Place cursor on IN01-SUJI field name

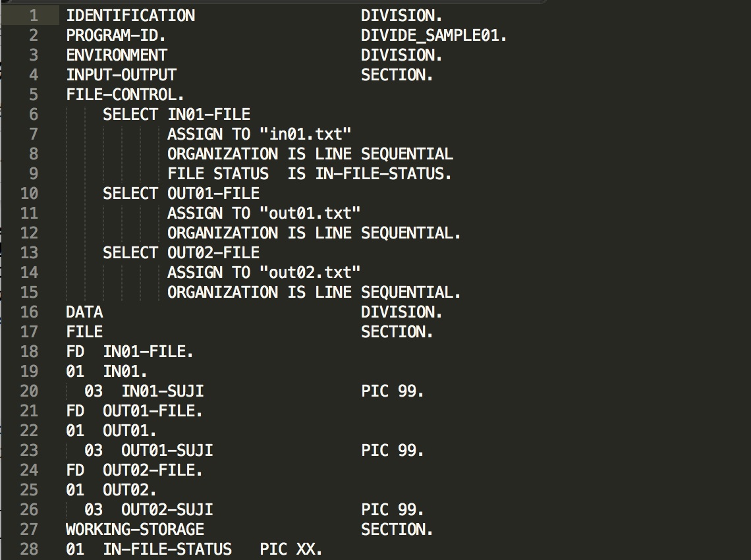(x=162, y=391)
